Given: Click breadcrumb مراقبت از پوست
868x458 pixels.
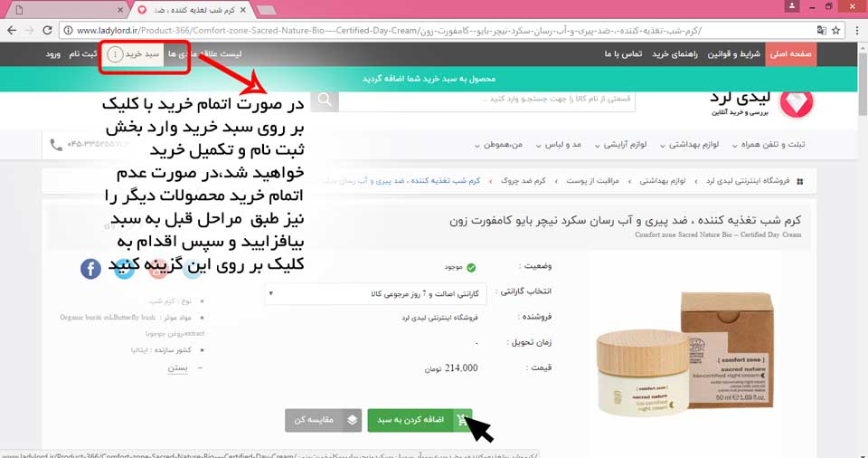Looking at the screenshot, I should click(x=592, y=181).
